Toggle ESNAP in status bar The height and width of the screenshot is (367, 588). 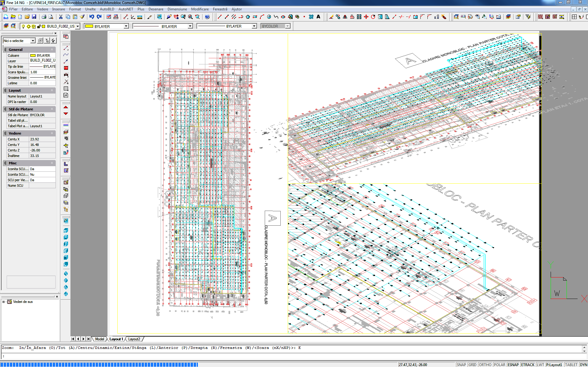(513, 365)
